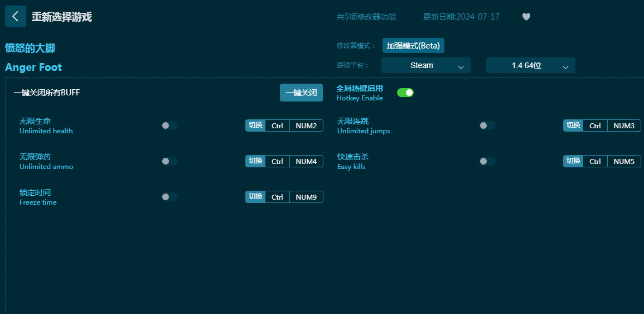Open the Steam platform dropdown

(426, 65)
